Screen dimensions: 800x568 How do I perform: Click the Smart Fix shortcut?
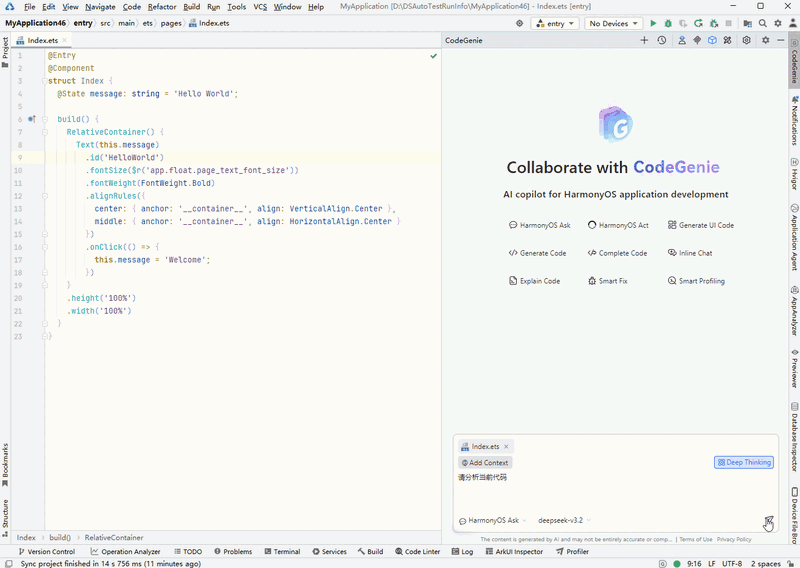point(607,281)
